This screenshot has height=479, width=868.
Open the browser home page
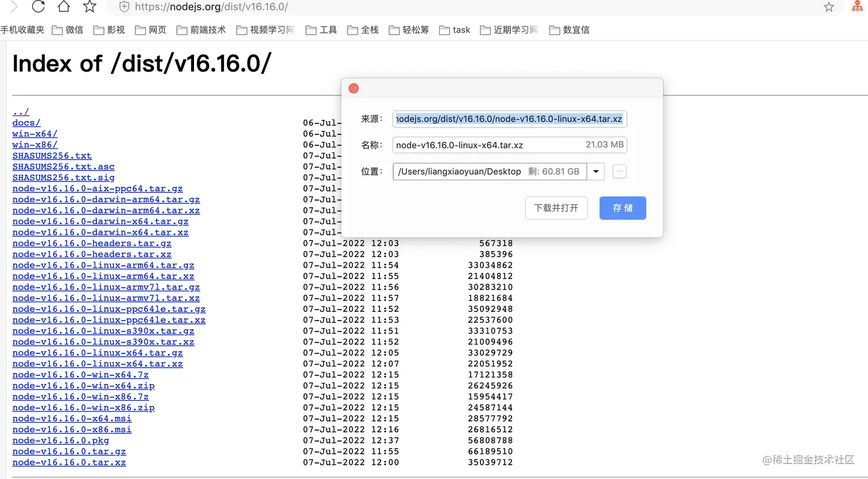click(64, 7)
